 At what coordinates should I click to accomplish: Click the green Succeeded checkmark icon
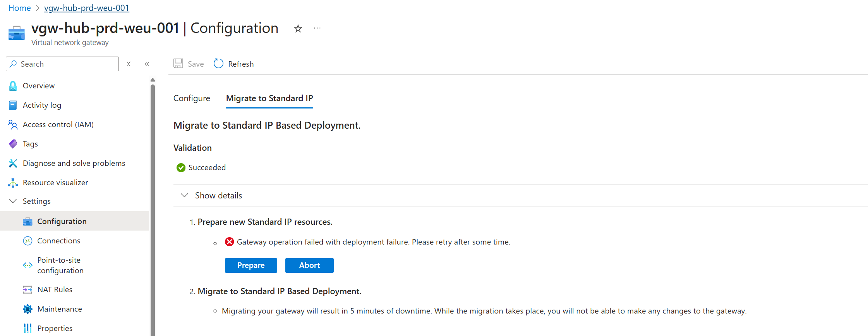[x=181, y=167]
